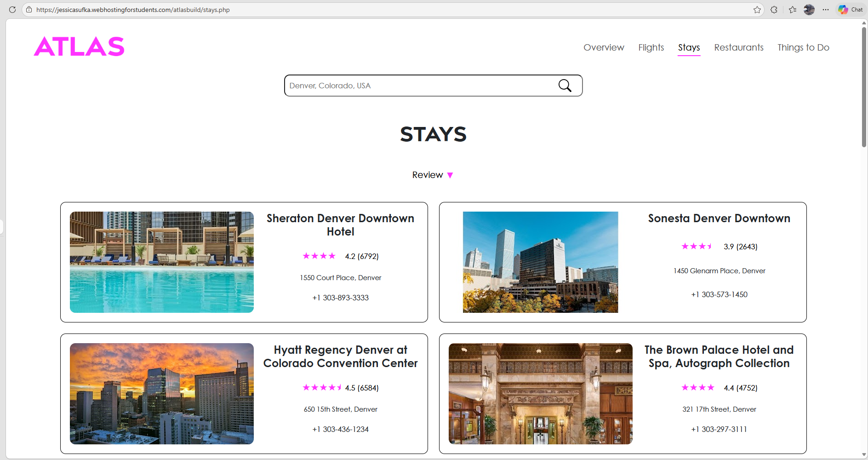Open the Brown Palace lobby photo
The height and width of the screenshot is (460, 868).
coord(541,394)
